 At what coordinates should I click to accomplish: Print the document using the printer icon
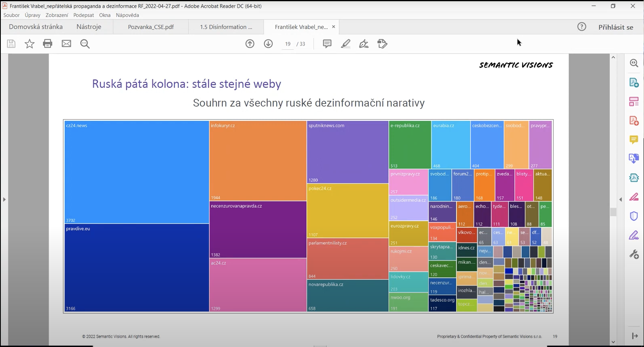point(48,44)
